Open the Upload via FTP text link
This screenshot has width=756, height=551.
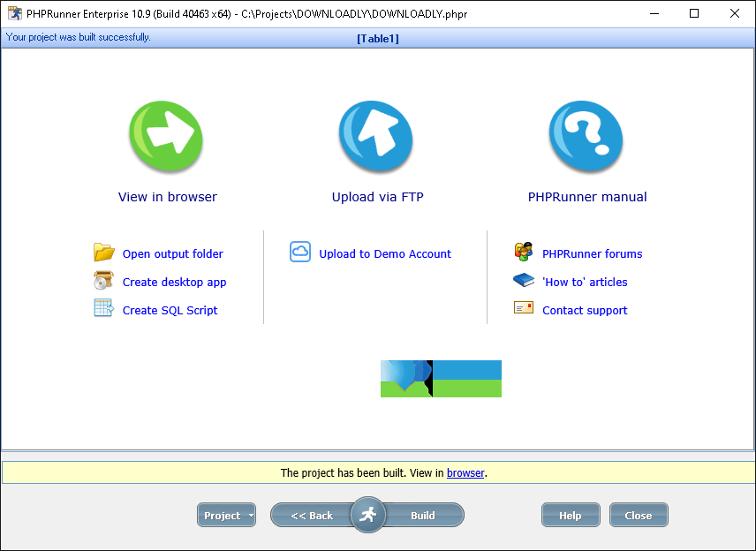pyautogui.click(x=377, y=197)
